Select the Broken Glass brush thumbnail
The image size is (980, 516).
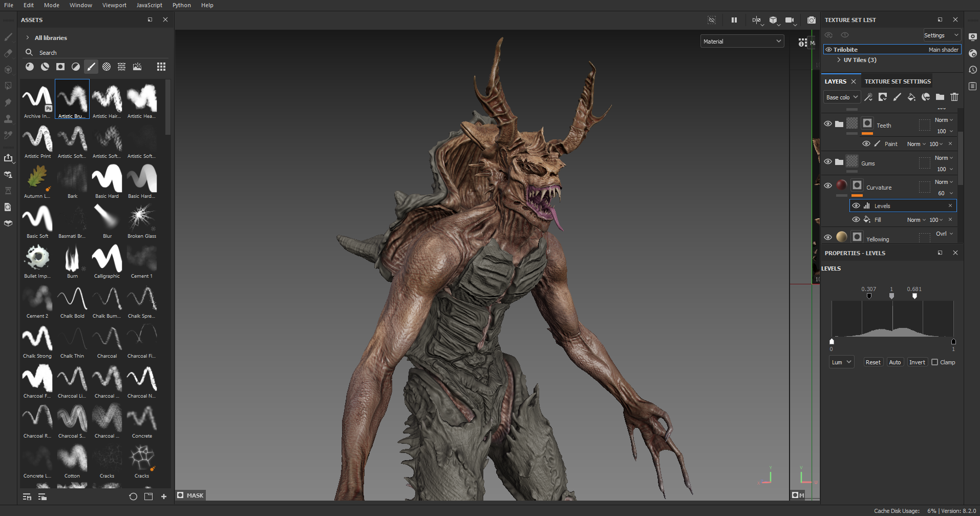click(x=142, y=219)
